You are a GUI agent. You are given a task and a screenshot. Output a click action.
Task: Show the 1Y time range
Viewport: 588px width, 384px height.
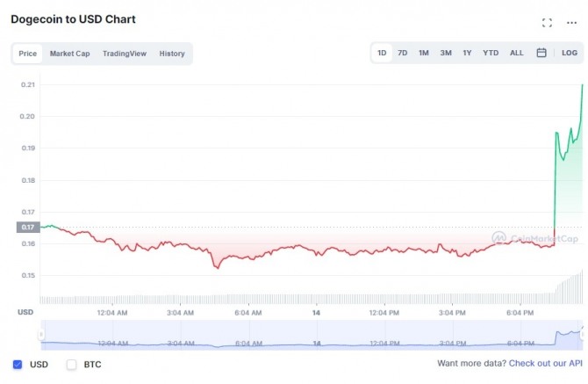pos(467,53)
